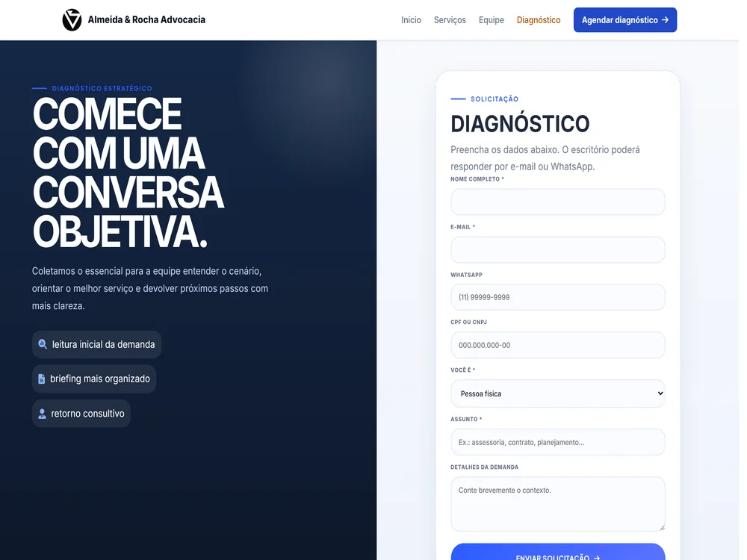Go to Serviços in the navigation
Image resolution: width=747 pixels, height=560 pixels.
pyautogui.click(x=450, y=20)
